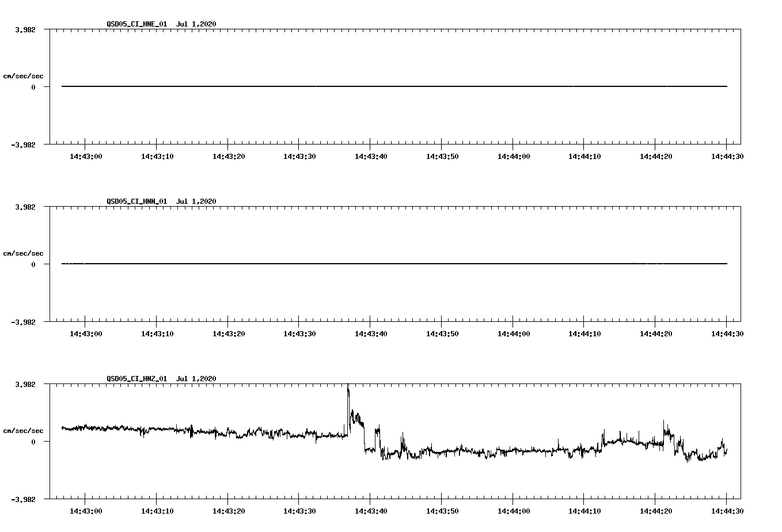Click the 14:44:30 time label under HNE plot

[x=727, y=156]
